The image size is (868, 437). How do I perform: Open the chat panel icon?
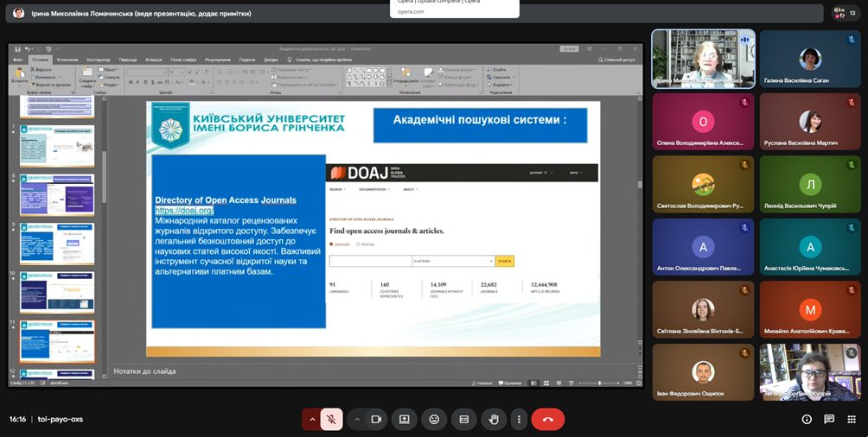pyautogui.click(x=829, y=419)
